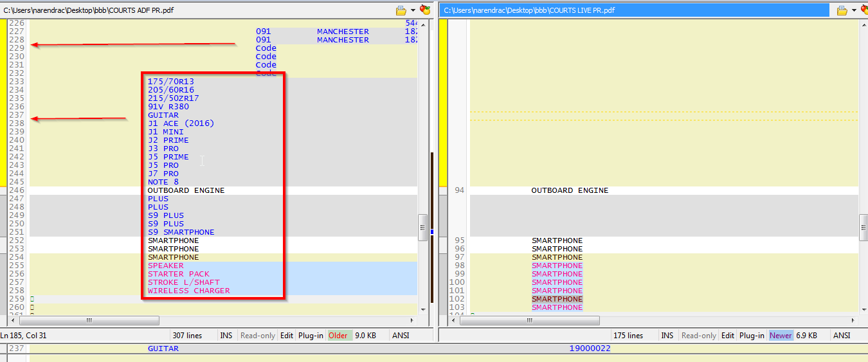
Task: Click line number 252 in left pane
Action: [x=17, y=240]
